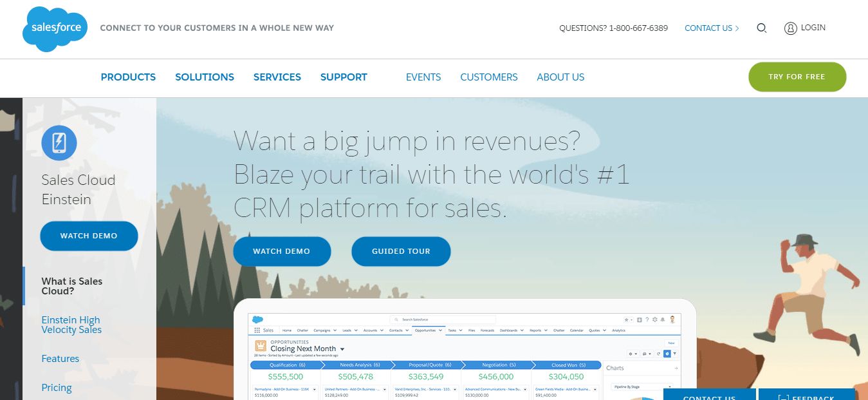Image resolution: width=868 pixels, height=400 pixels.
Task: Expand the Campaigns tab dropdown arrow
Action: [335, 330]
